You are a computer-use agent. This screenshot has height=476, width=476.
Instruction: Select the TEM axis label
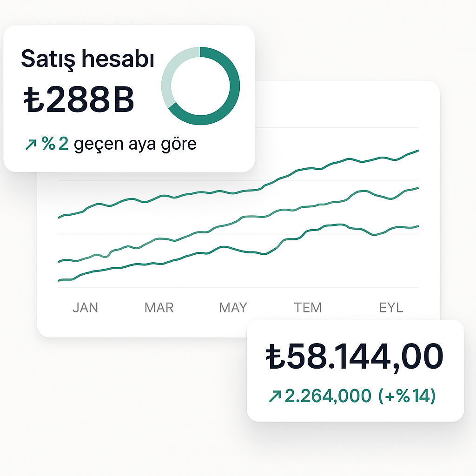(308, 308)
